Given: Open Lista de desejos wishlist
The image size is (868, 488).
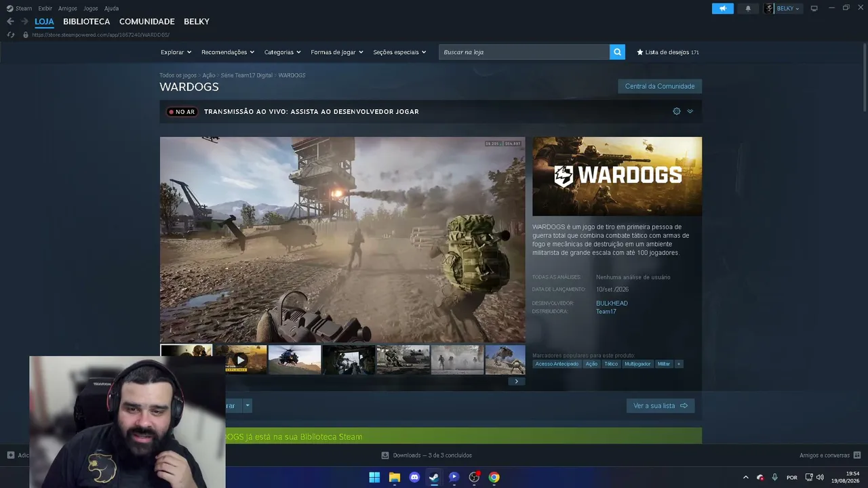Looking at the screenshot, I should (x=667, y=52).
